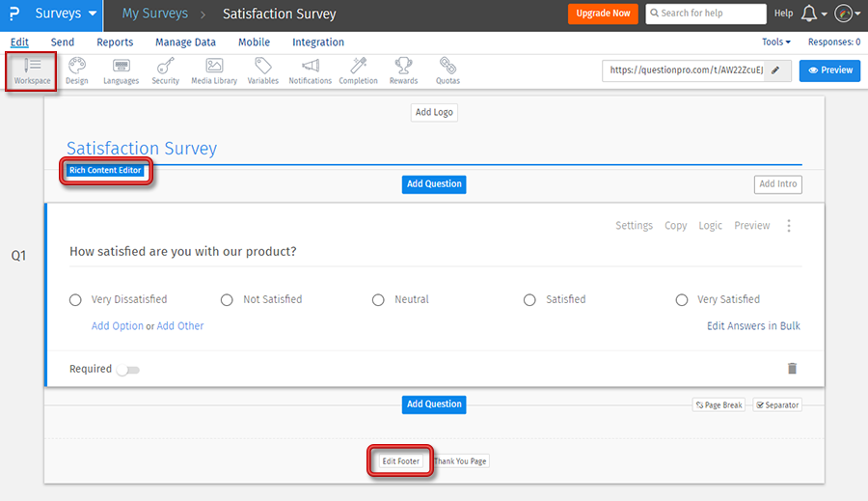Click the Preview button

pos(829,70)
